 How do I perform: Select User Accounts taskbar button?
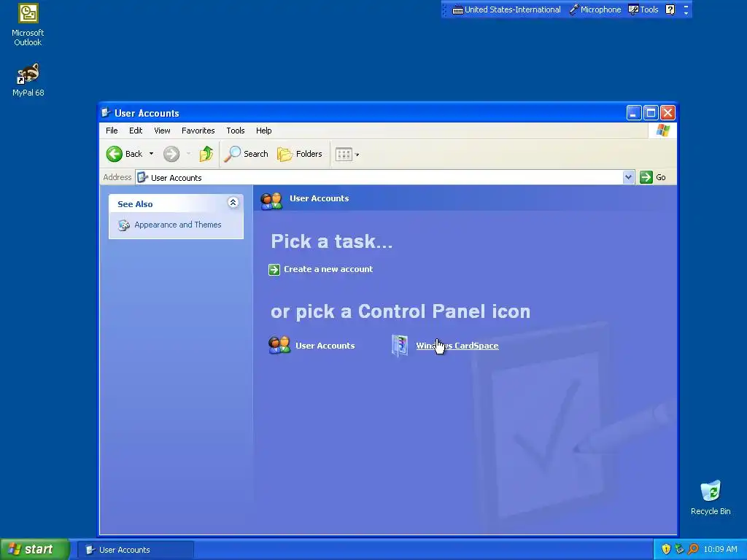point(136,550)
